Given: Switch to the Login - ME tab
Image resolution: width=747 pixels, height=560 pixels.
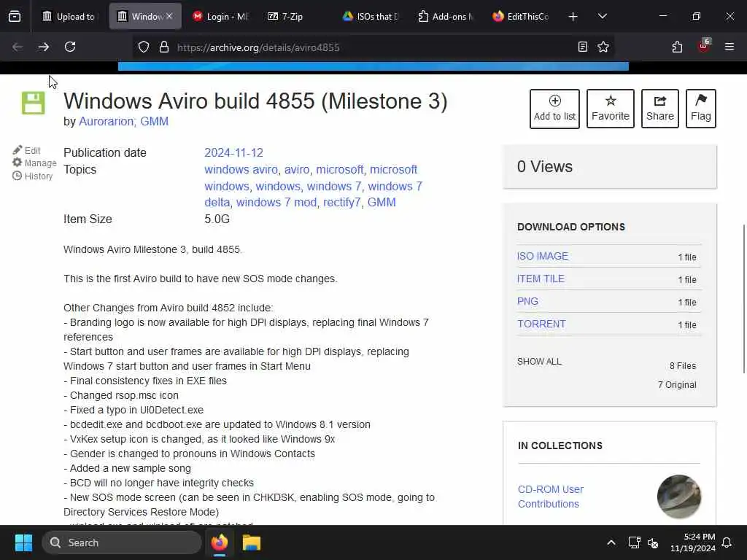Looking at the screenshot, I should click(220, 16).
